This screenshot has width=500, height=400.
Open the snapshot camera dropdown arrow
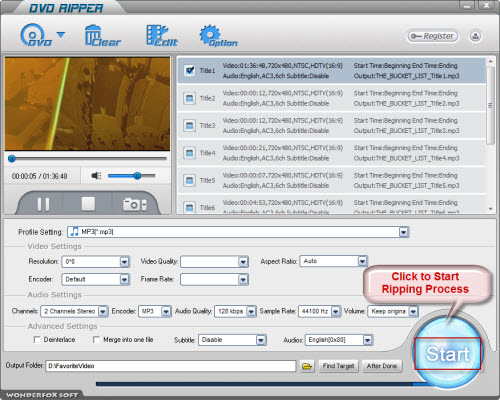(x=144, y=205)
